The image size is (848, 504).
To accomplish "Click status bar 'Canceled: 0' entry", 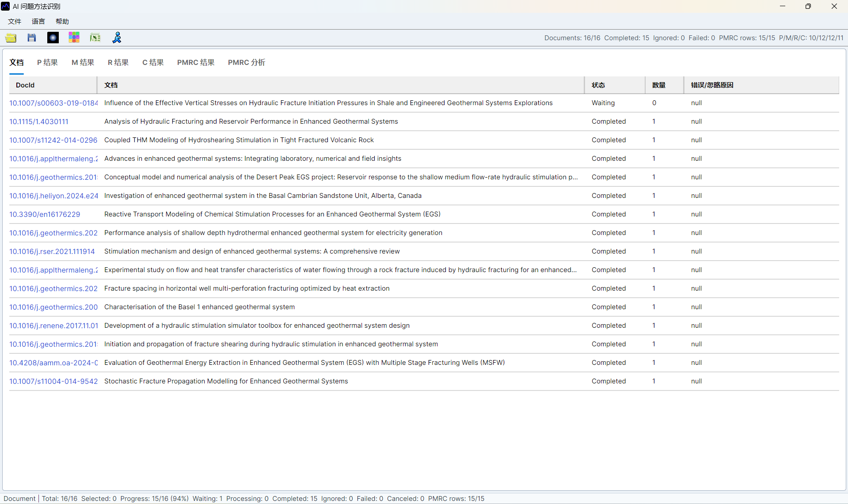I will (x=405, y=499).
